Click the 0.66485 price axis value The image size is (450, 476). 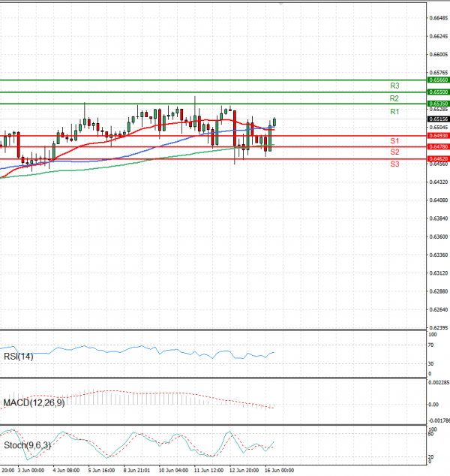[439, 18]
